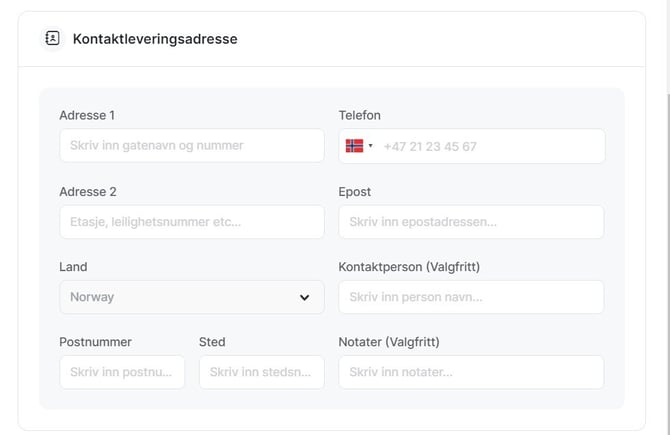Viewport: 670px width, 435px height.
Task: Click the chevron in the Land select
Action: coord(304,297)
